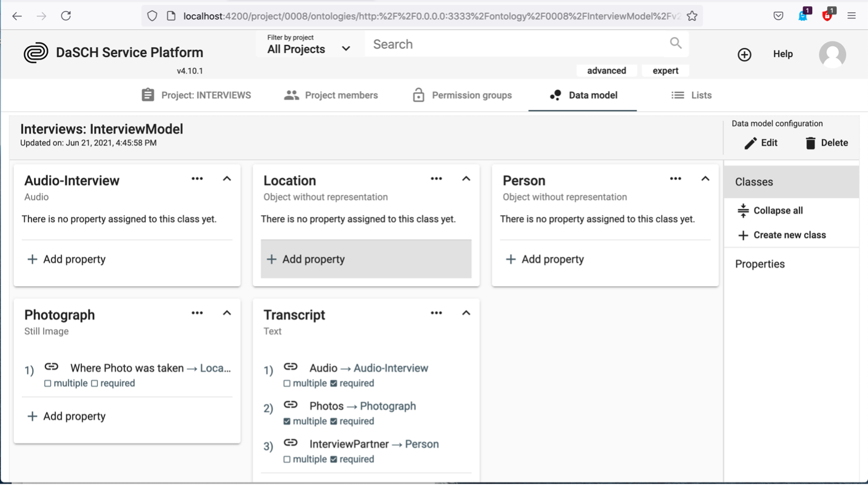Screen dimensions: 868x486
Task: Open the three-dot menu on Transcript
Action: [436, 312]
